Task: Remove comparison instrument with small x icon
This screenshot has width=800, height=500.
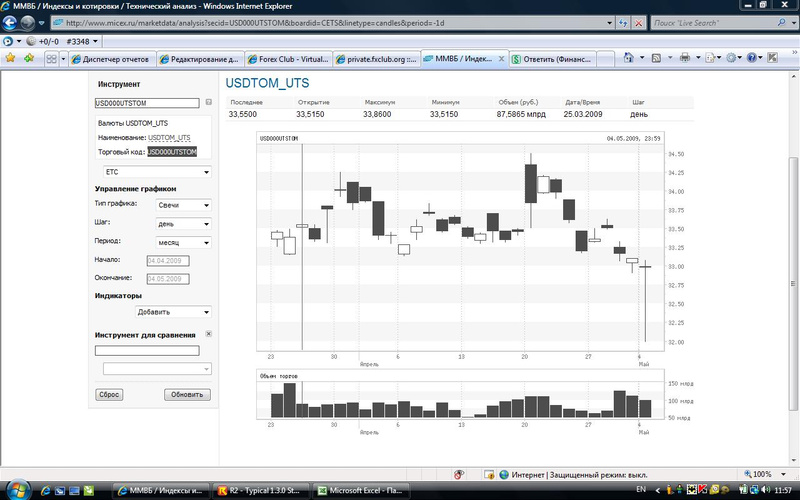Action: pos(208,334)
